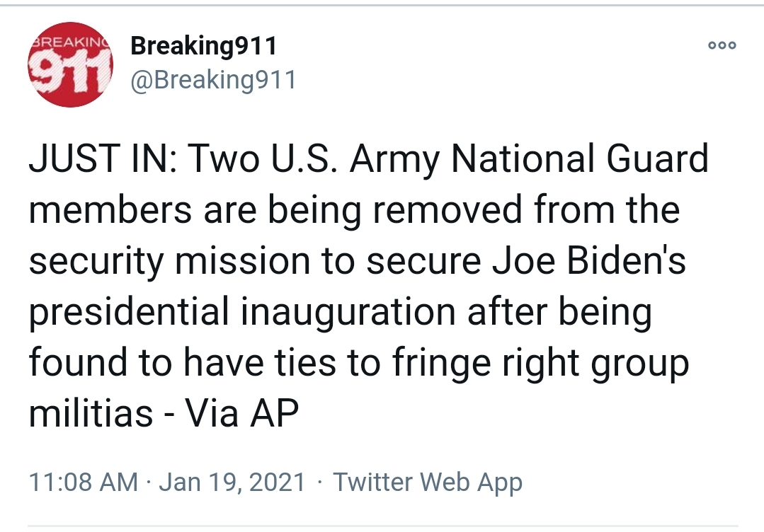Click the Breaking911 display name

point(204,46)
